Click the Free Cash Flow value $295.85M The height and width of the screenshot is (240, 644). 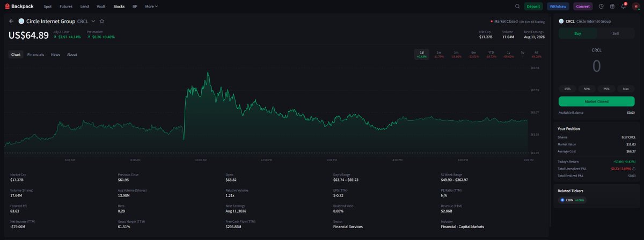click(234, 227)
